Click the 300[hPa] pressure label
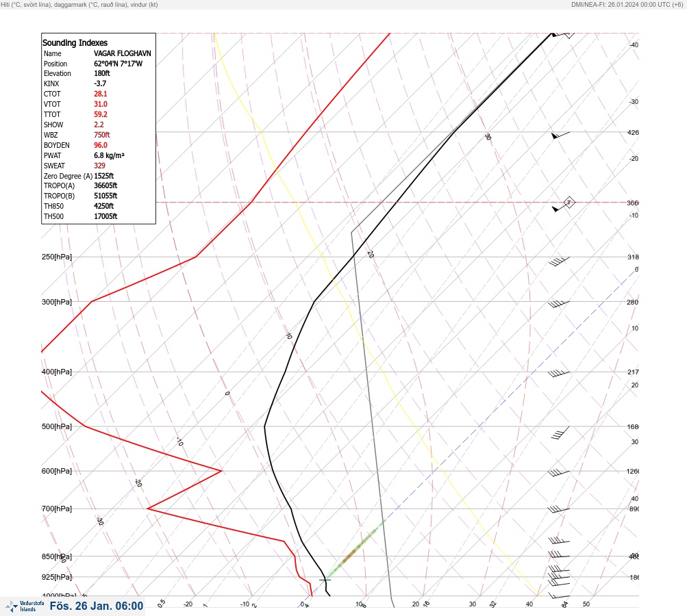The image size is (687, 616). (x=57, y=302)
